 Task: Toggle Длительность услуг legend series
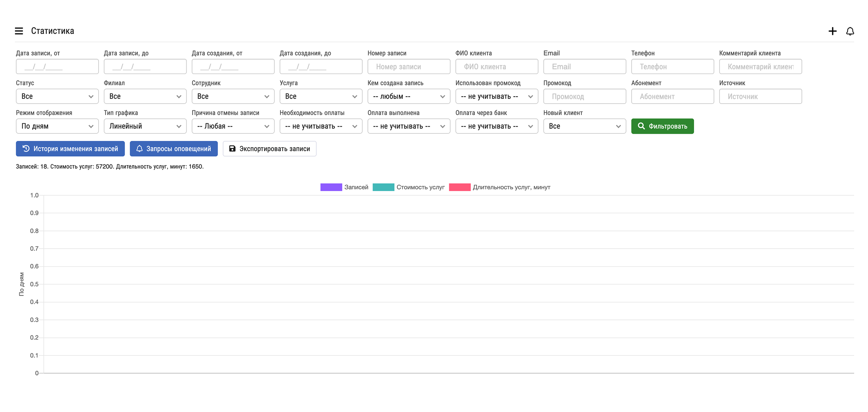click(x=499, y=187)
